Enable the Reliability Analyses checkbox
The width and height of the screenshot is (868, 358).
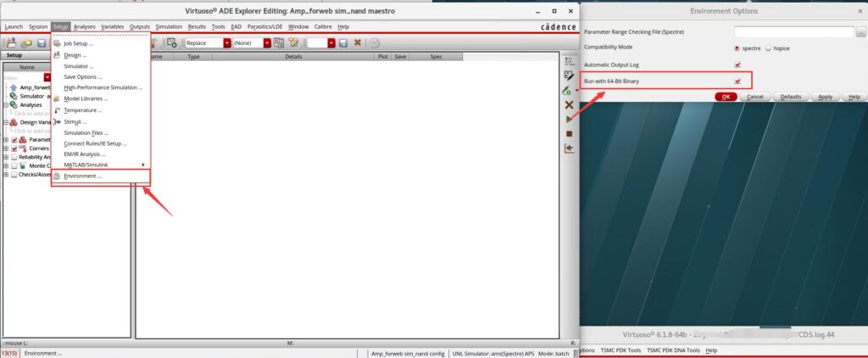(x=14, y=158)
